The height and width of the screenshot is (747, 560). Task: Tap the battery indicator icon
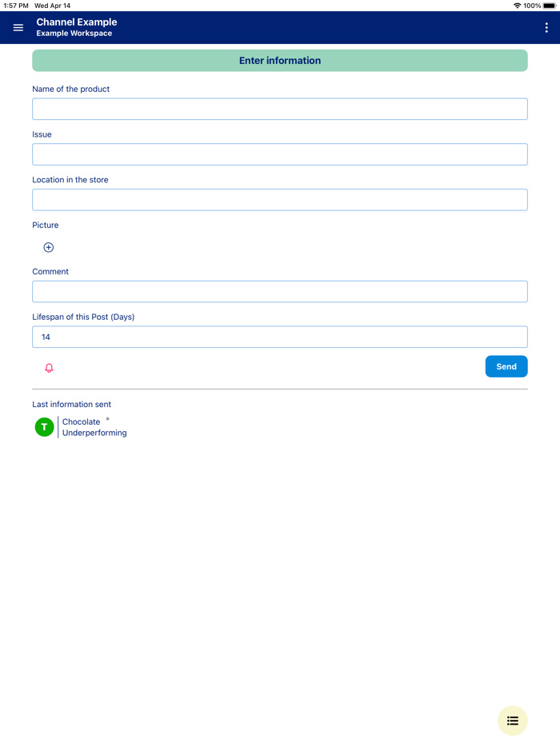tap(549, 6)
